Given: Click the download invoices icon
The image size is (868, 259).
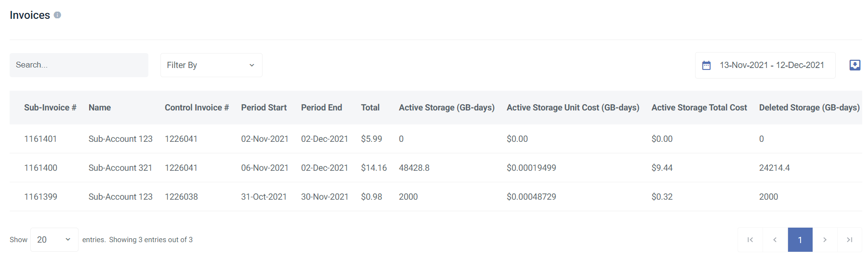Looking at the screenshot, I should point(855,65).
